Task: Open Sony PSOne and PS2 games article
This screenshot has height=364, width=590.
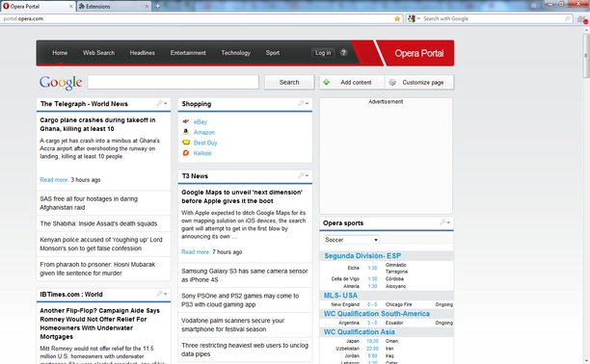Action: point(240,300)
